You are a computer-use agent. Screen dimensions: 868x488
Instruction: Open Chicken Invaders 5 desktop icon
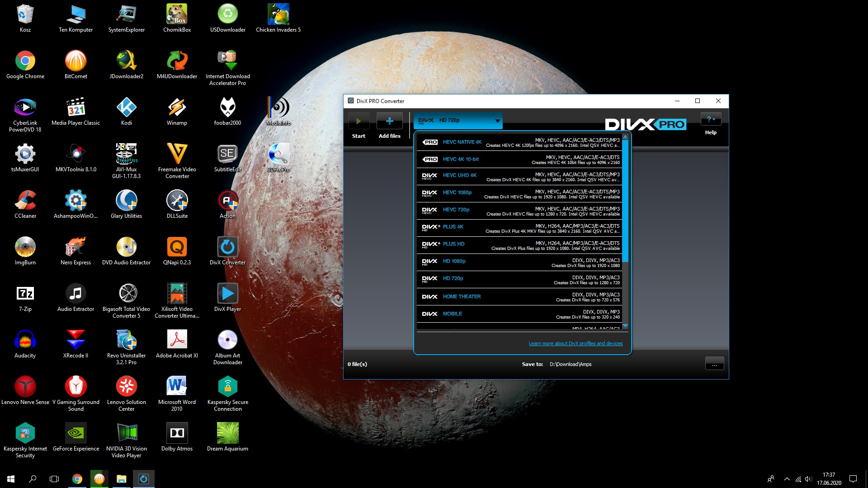278,19
